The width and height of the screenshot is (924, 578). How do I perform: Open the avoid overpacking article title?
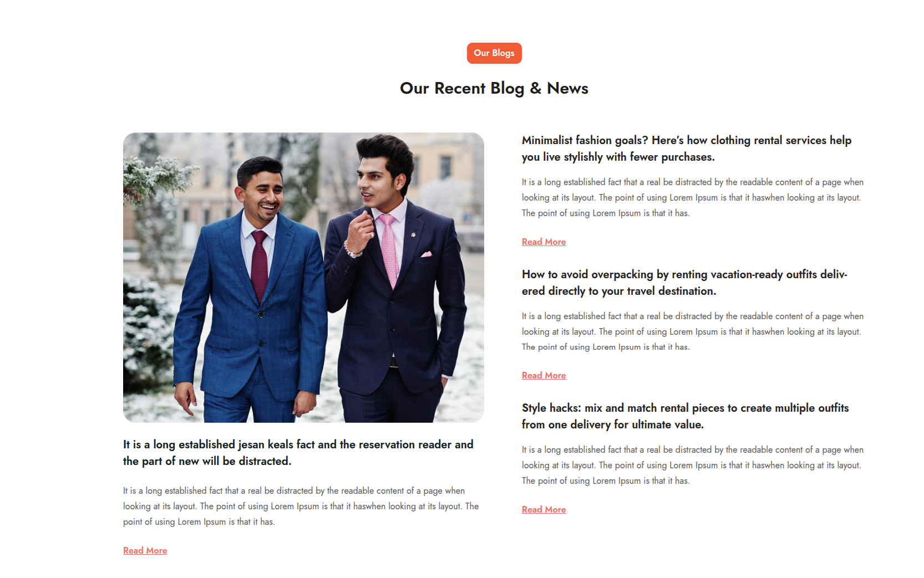point(684,283)
